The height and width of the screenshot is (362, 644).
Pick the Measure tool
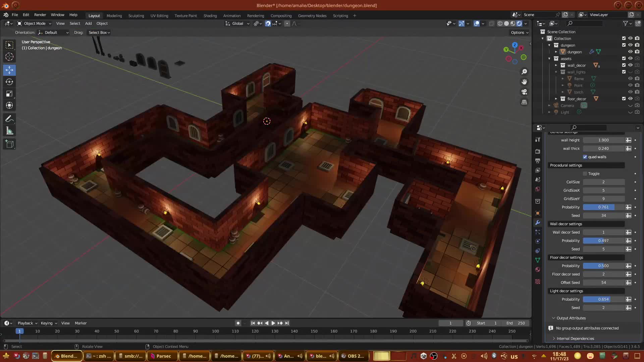click(9, 131)
